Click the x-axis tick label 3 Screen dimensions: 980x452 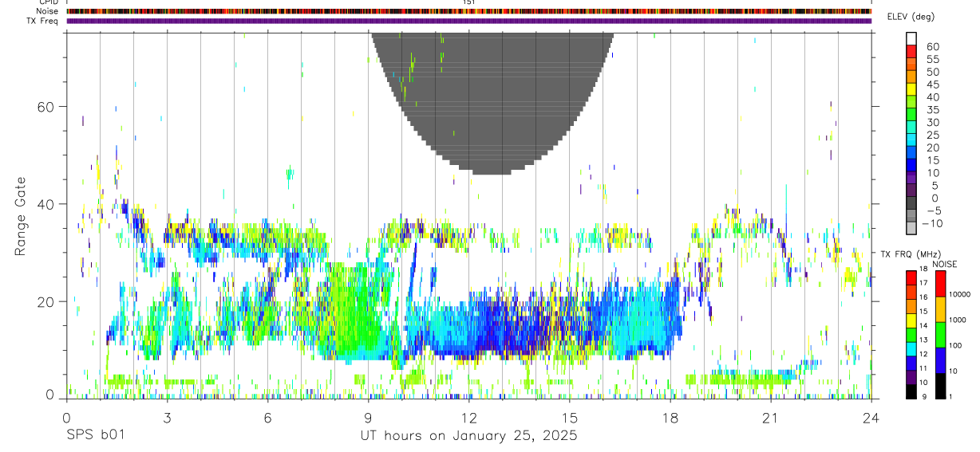point(167,418)
